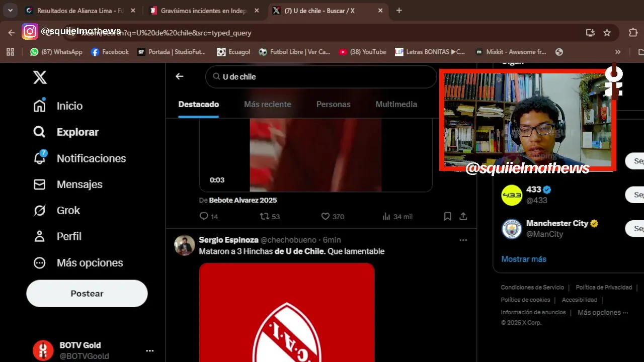644x362 pixels.
Task: Open the globe icon bookmark
Action: 558,52
